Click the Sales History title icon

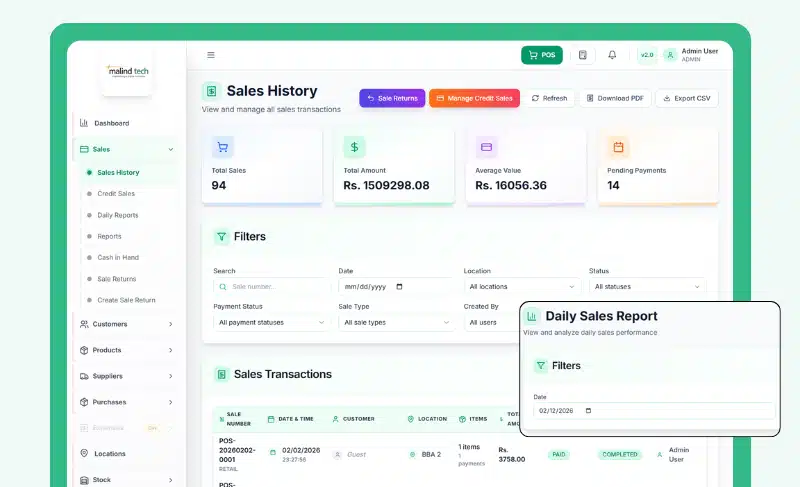211,91
